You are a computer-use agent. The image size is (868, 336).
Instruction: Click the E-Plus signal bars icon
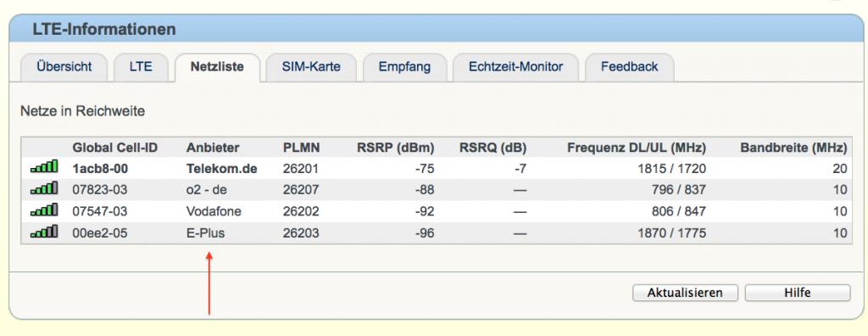point(44,232)
